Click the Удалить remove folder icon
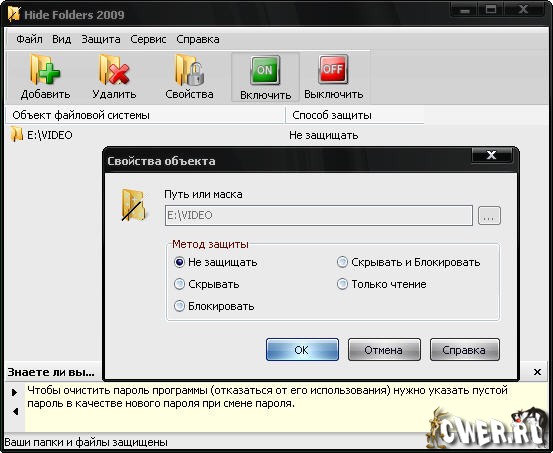The width and height of the screenshot is (553, 453). [x=114, y=70]
